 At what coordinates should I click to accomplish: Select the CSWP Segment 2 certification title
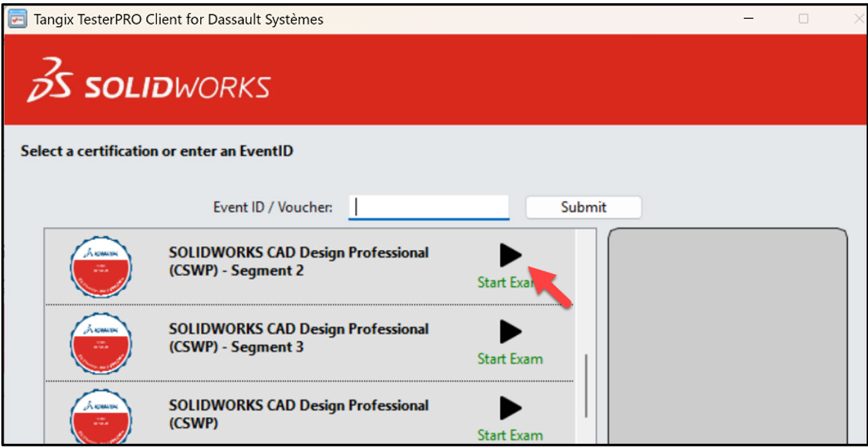[299, 261]
